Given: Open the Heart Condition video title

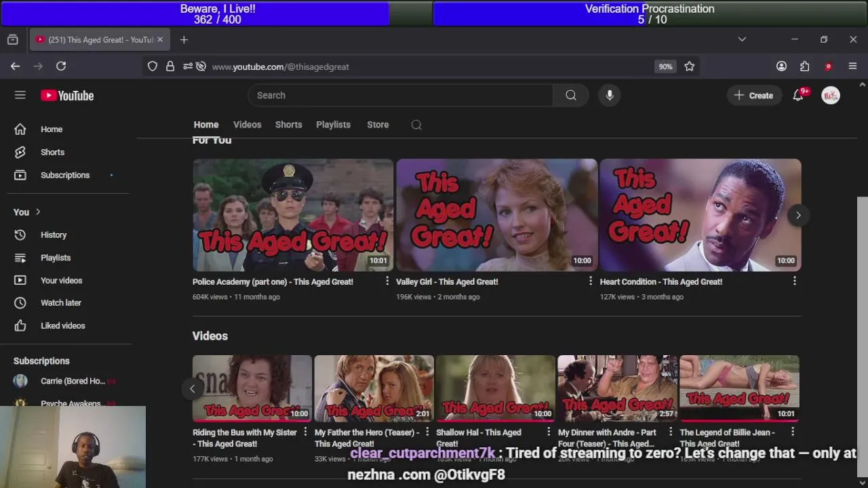Looking at the screenshot, I should pos(661,282).
